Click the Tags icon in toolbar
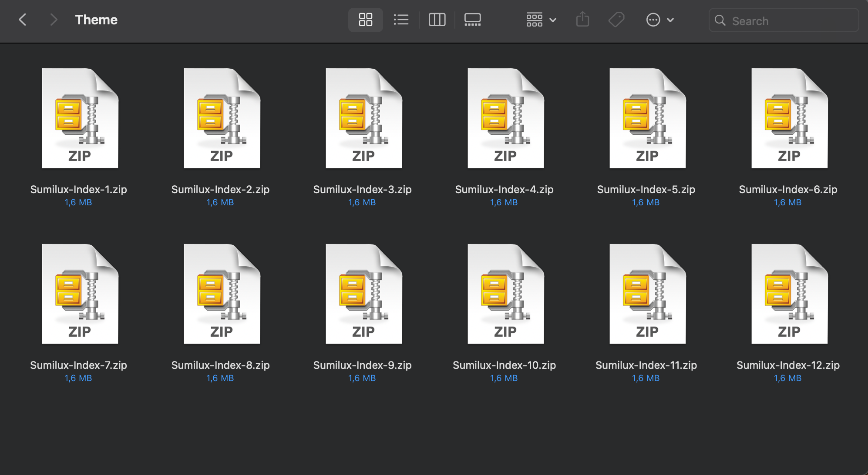The image size is (868, 475). tap(616, 20)
